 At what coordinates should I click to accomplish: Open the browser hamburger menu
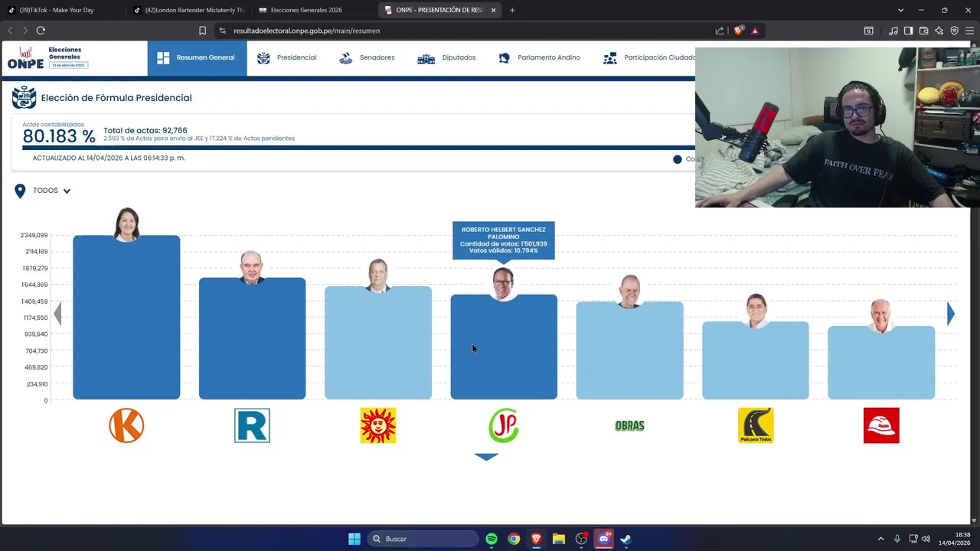(x=970, y=31)
